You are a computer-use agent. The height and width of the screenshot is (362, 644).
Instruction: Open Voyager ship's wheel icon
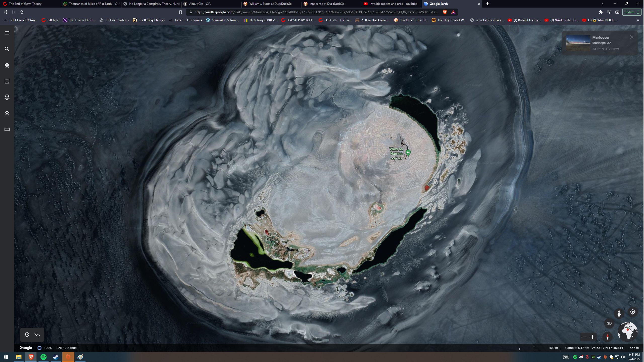(x=7, y=65)
